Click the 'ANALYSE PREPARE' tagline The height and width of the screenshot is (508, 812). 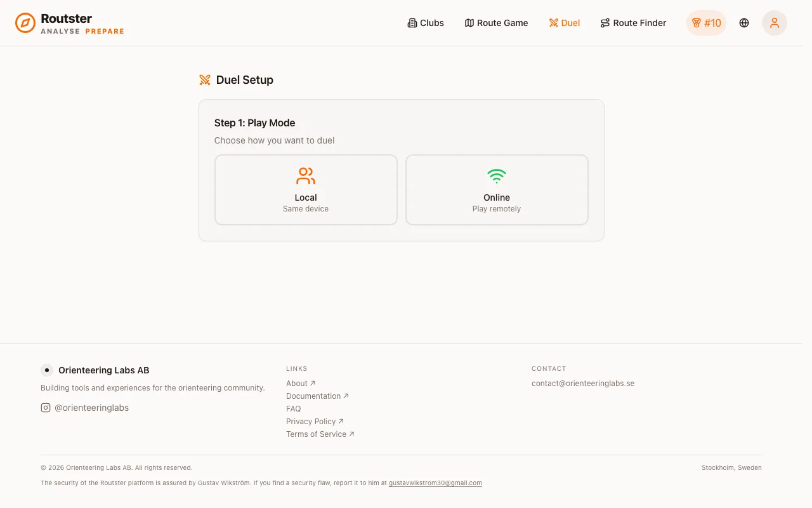82,31
